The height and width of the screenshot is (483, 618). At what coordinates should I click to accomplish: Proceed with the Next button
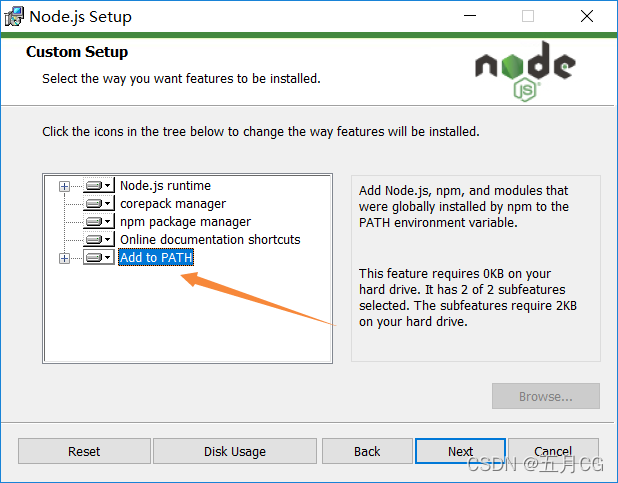[460, 451]
